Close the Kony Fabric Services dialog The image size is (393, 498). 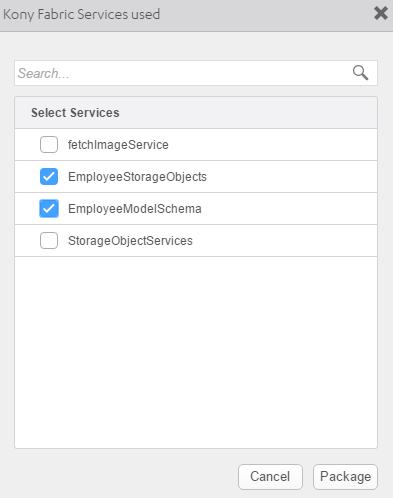[381, 14]
